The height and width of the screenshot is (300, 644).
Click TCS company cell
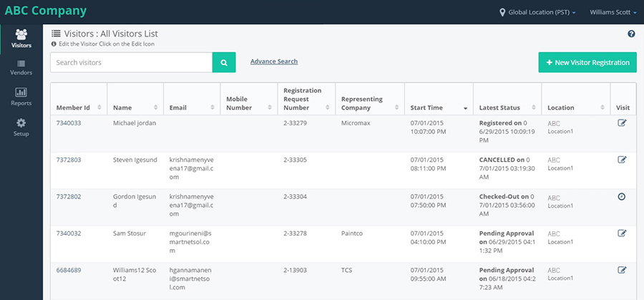tap(346, 270)
